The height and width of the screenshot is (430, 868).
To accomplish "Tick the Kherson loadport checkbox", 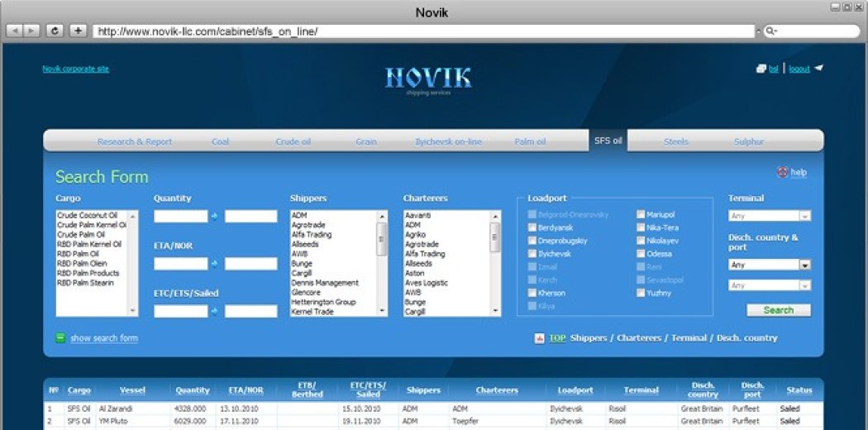I will coord(532,293).
